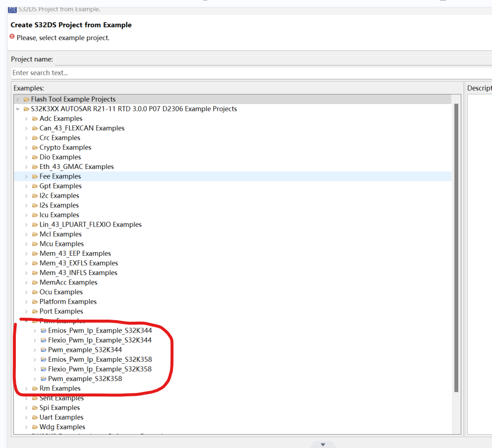
Task: Click the example search text field
Action: 149,73
